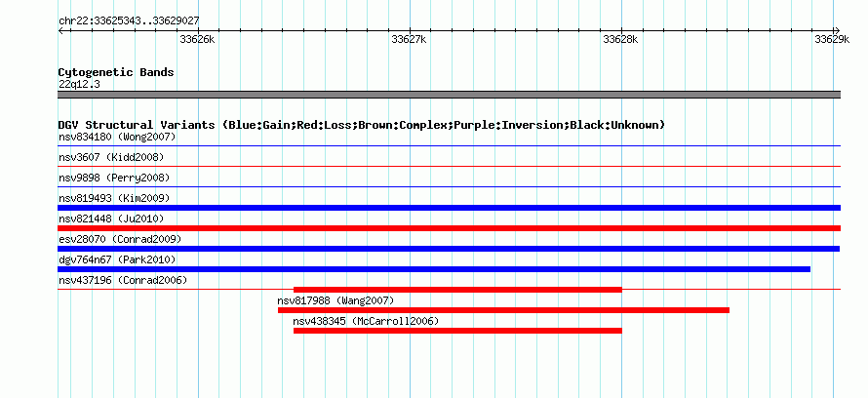Click the right arrowhead of the ruler
This screenshot has width=868, height=398.
coord(837,30)
